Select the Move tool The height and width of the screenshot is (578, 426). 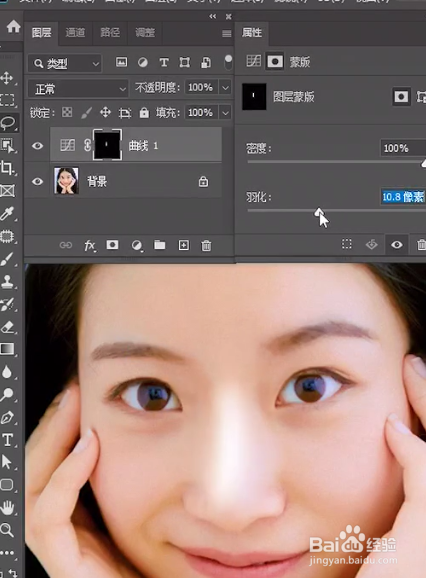tap(7, 78)
